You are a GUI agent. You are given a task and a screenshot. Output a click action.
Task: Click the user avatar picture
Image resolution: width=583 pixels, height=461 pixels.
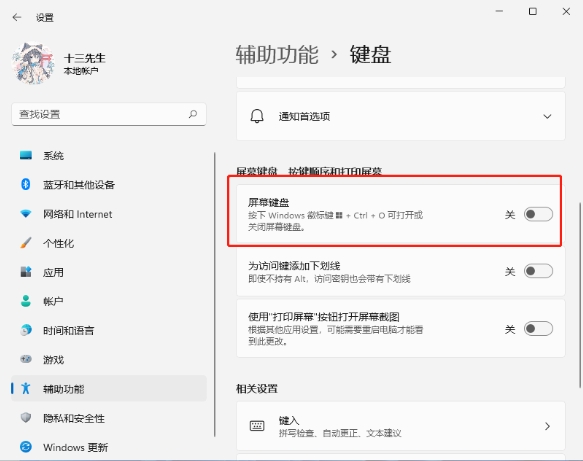tap(33, 63)
